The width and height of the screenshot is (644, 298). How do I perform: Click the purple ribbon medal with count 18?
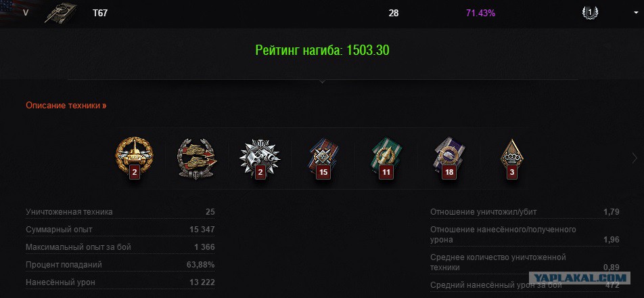(x=449, y=158)
